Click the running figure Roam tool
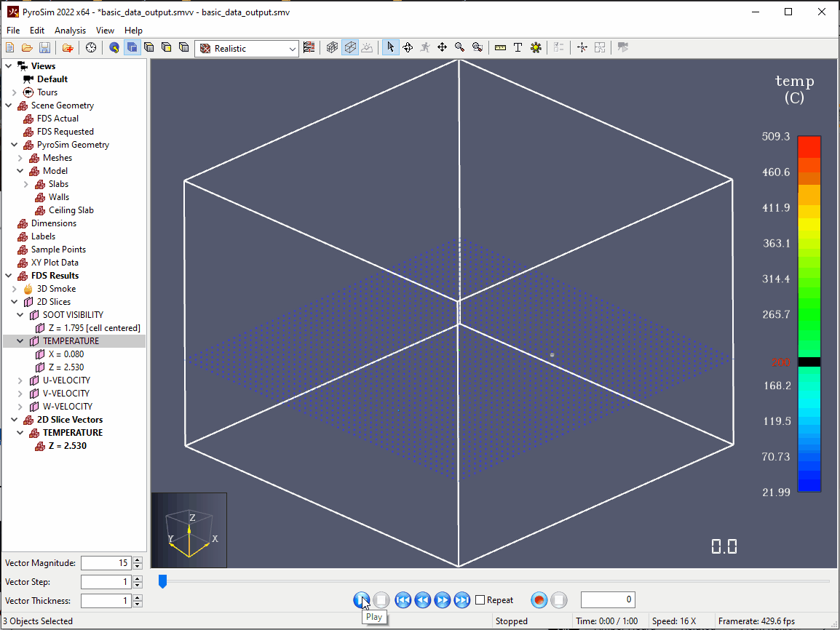This screenshot has height=630, width=840. [x=425, y=47]
